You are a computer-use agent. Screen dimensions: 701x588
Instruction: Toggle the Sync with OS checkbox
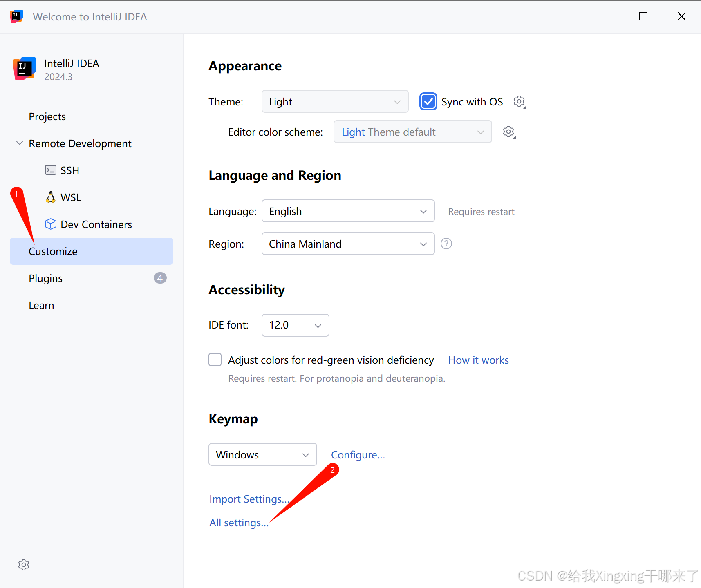click(428, 102)
